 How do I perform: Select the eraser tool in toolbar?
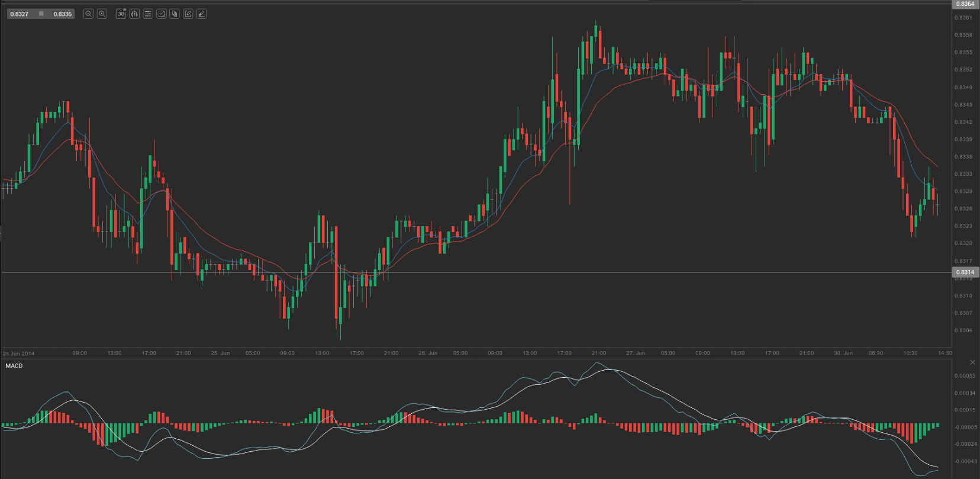click(201, 14)
